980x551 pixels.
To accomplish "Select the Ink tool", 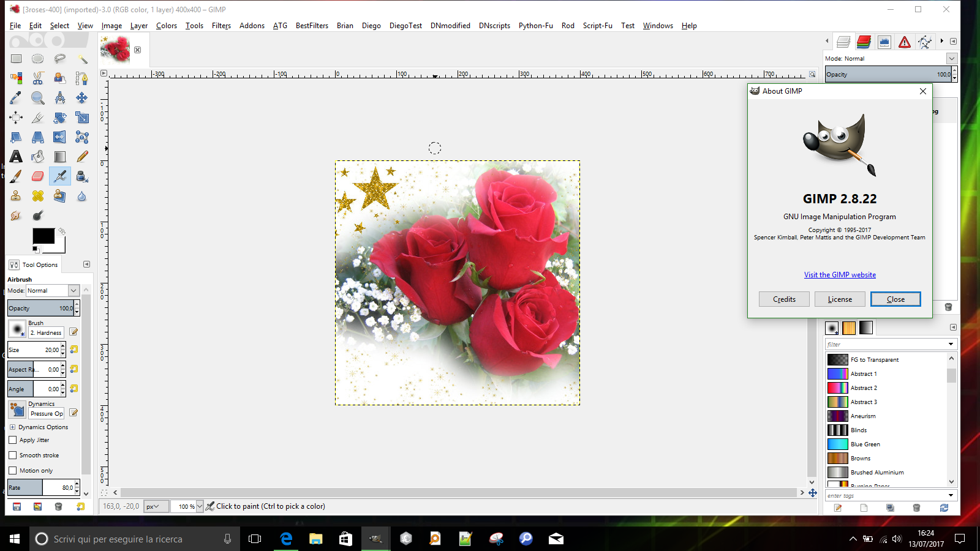I will (x=82, y=176).
